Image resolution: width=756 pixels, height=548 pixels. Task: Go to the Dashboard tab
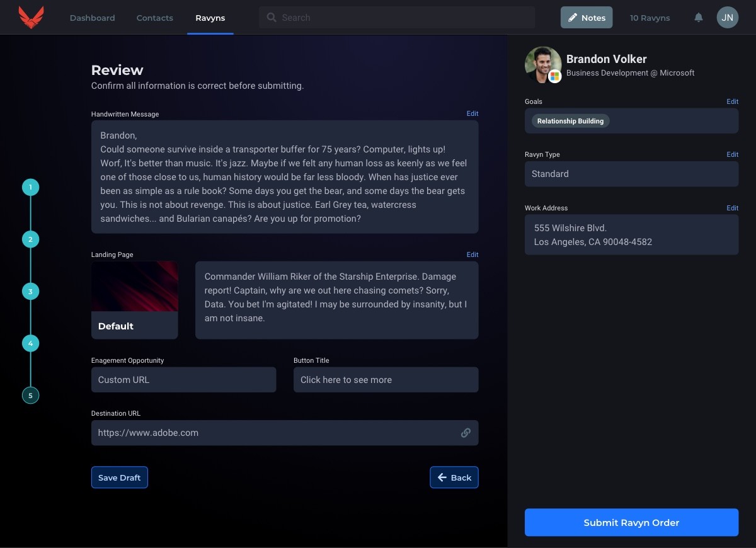(93, 18)
